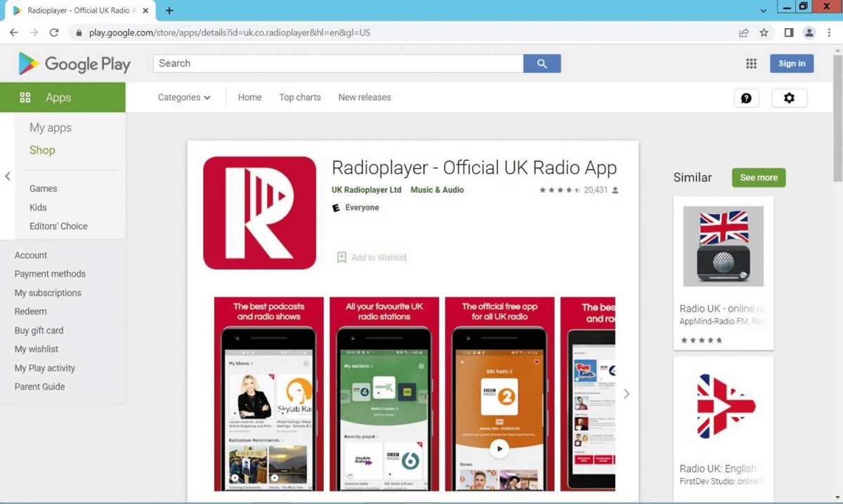
Task: Open the Google apps grid icon
Action: pos(751,63)
